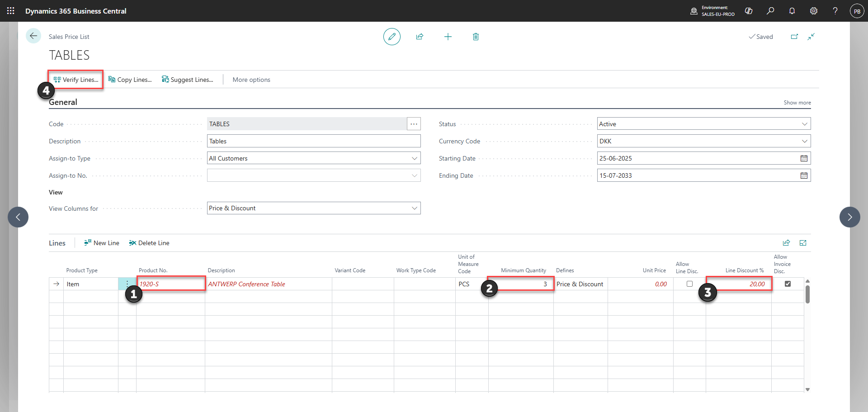The image size is (868, 412).
Task: Open the Status dropdown
Action: click(804, 124)
